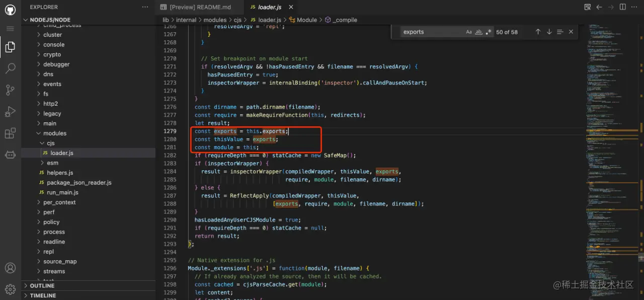Screen dimensions: 644x300
Task: Click the '50 of 58' match count text
Action: 507,32
